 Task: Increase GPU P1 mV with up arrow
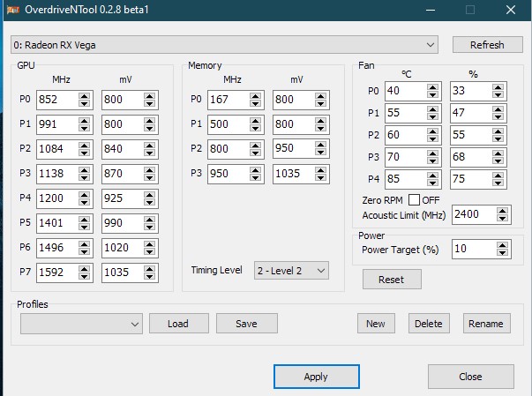149,121
